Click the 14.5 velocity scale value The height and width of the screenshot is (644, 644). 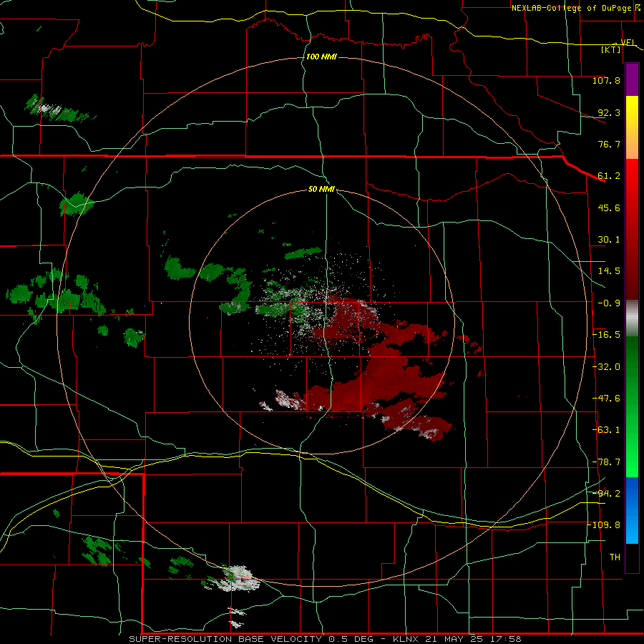pos(609,271)
